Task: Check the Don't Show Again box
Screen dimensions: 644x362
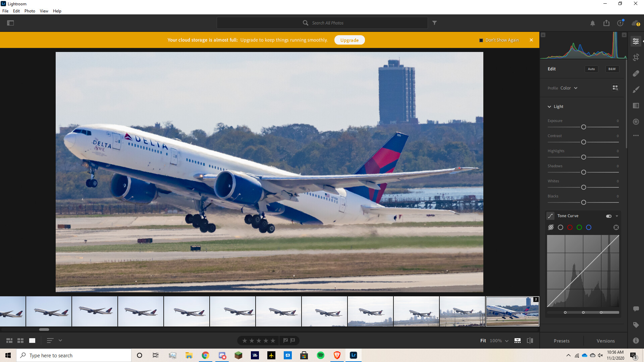Action: pyautogui.click(x=481, y=40)
